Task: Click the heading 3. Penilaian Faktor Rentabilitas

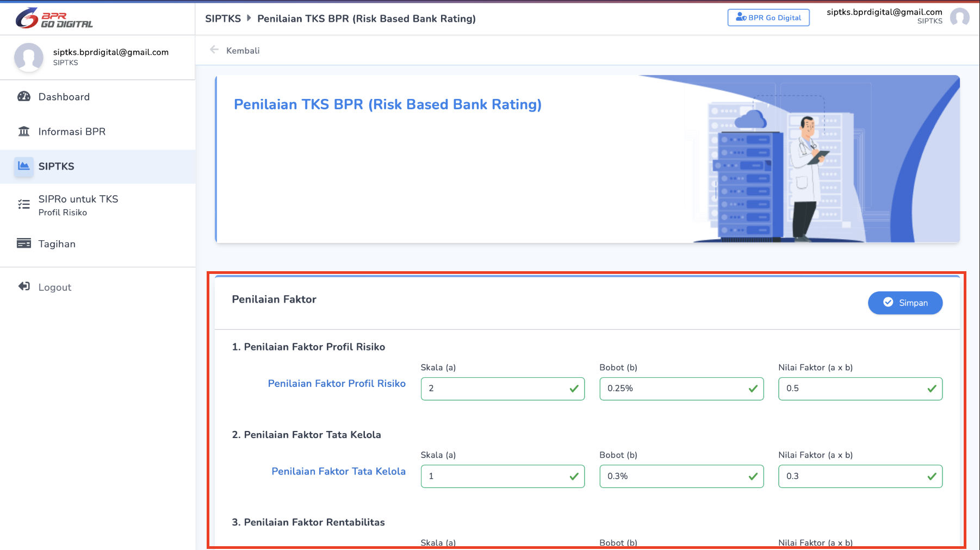Action: [308, 522]
